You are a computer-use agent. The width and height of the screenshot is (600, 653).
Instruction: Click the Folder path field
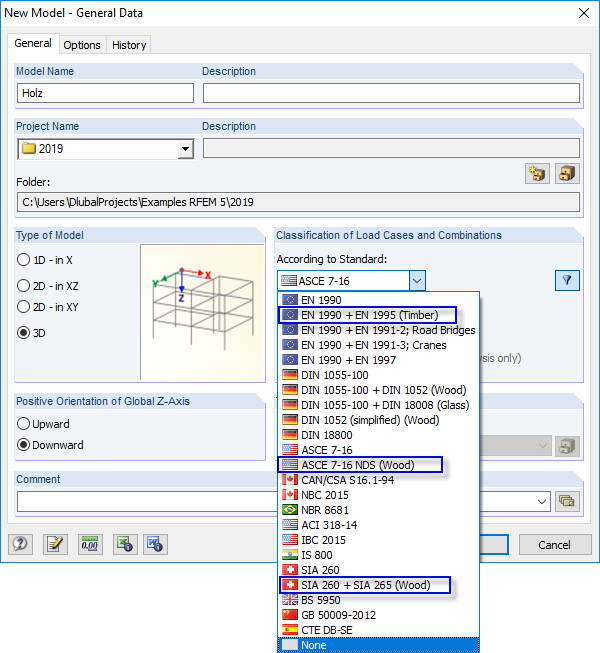pos(298,202)
